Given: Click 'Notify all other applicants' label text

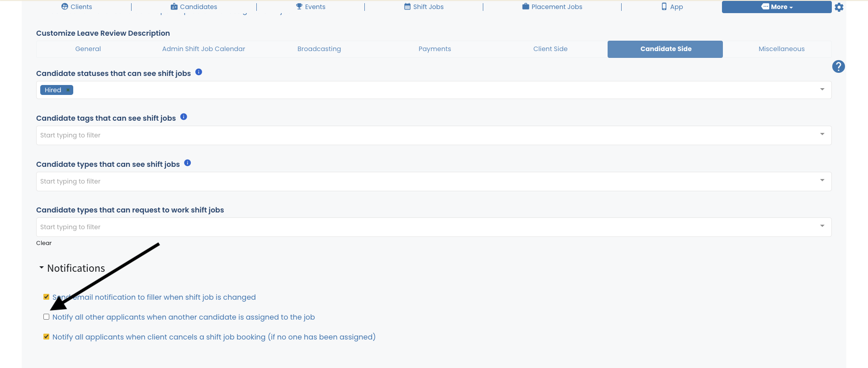Looking at the screenshot, I should [184, 317].
